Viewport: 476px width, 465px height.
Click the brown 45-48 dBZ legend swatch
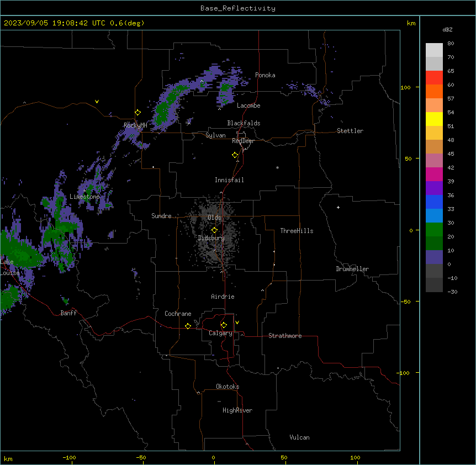coord(434,146)
